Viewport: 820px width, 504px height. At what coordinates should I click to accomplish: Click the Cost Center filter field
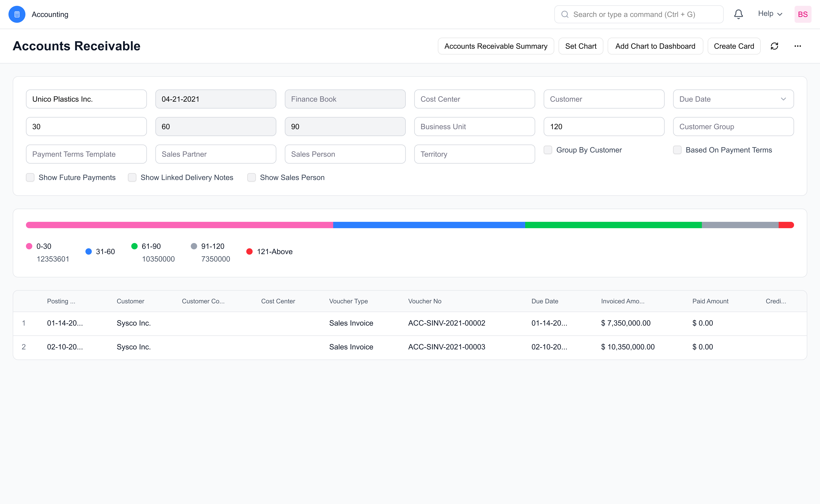tap(474, 99)
